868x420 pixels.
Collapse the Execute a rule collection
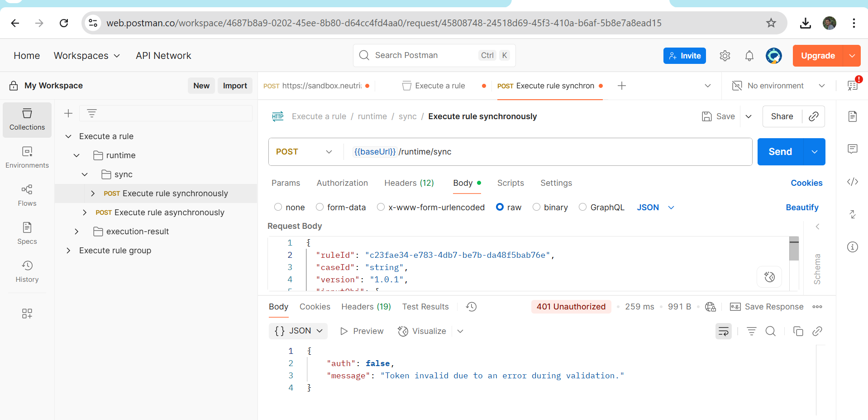point(68,136)
